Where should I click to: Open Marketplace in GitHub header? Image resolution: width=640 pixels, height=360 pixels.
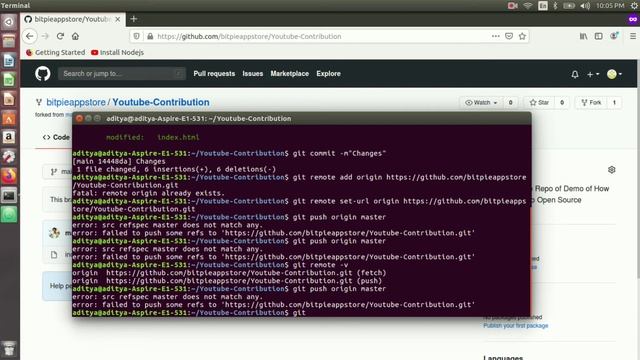pos(289,74)
